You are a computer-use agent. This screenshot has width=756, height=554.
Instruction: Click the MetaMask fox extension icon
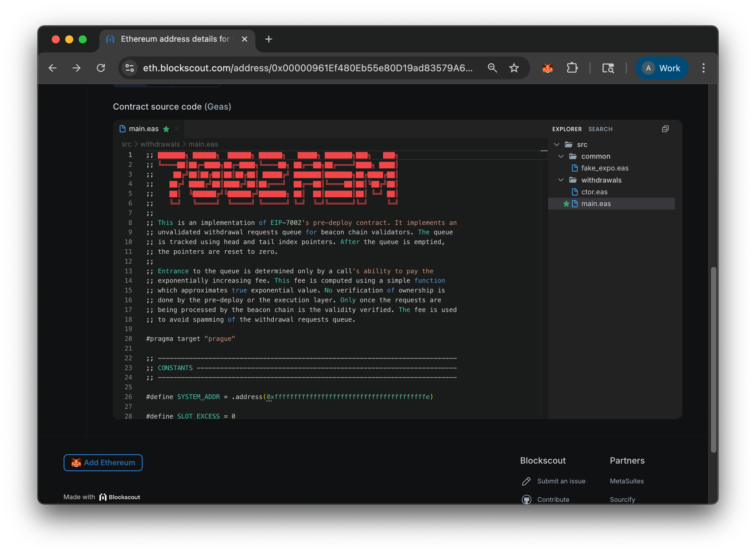coord(547,68)
